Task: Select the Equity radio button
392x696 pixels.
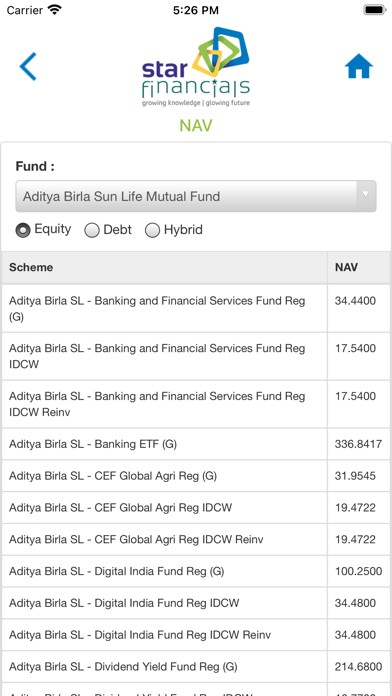Action: [x=23, y=230]
